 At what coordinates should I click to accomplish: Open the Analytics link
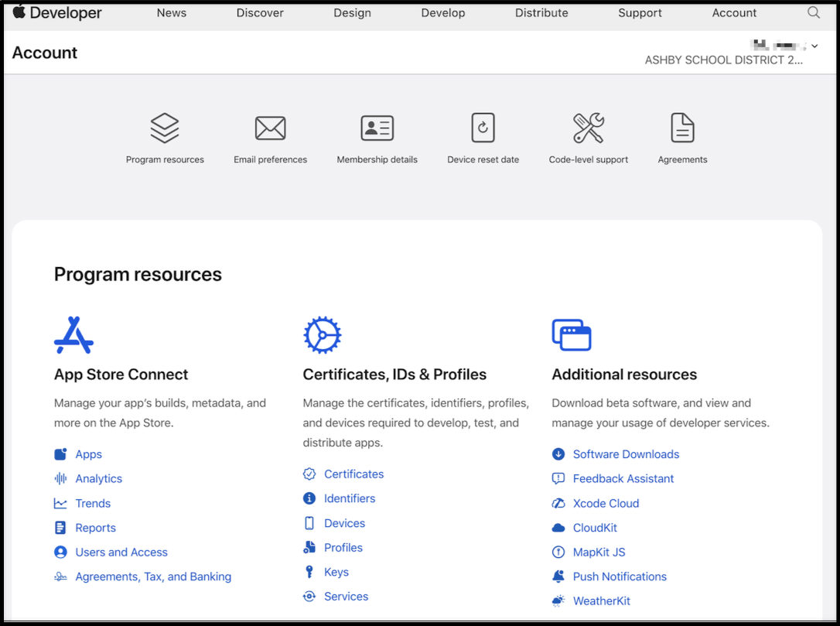pyautogui.click(x=98, y=479)
